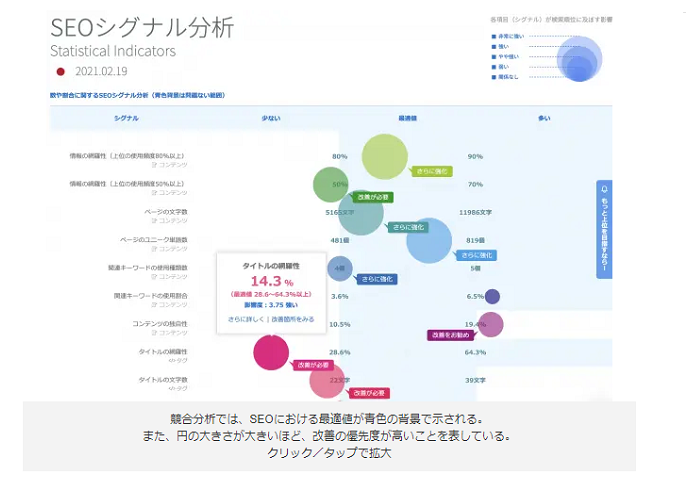
Task: Click the 最適値 column header
Action: click(408, 118)
